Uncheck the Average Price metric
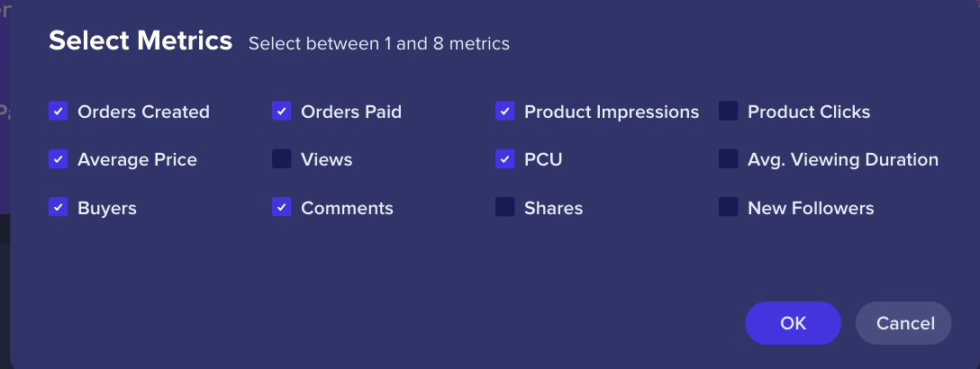This screenshot has width=980, height=369. click(x=59, y=159)
